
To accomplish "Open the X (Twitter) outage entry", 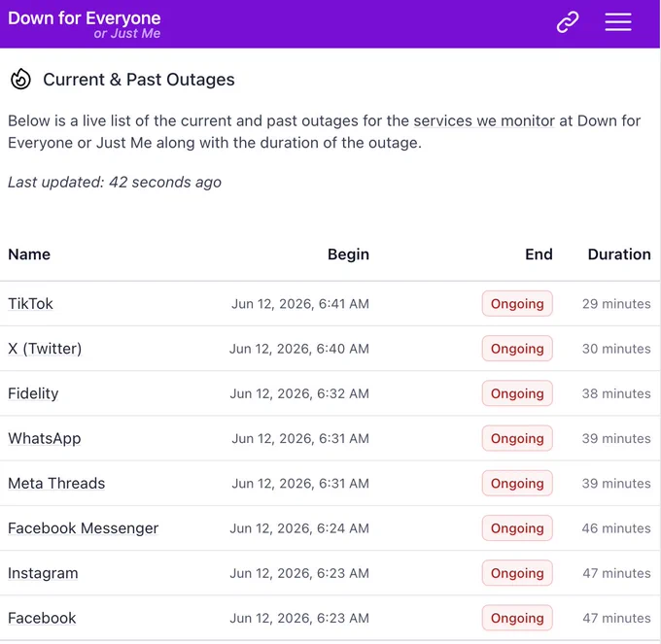I will pyautogui.click(x=45, y=349).
